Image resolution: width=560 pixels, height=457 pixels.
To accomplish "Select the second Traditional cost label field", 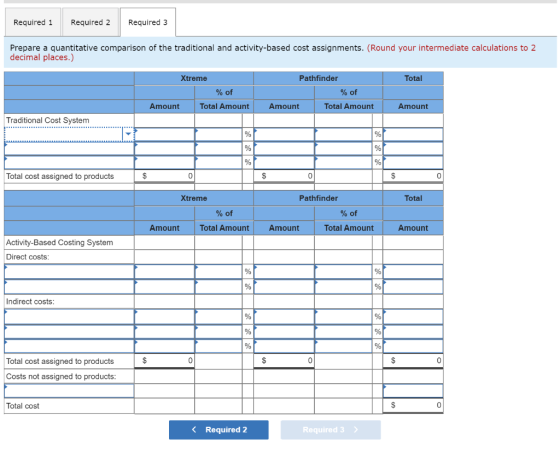I will (x=69, y=149).
